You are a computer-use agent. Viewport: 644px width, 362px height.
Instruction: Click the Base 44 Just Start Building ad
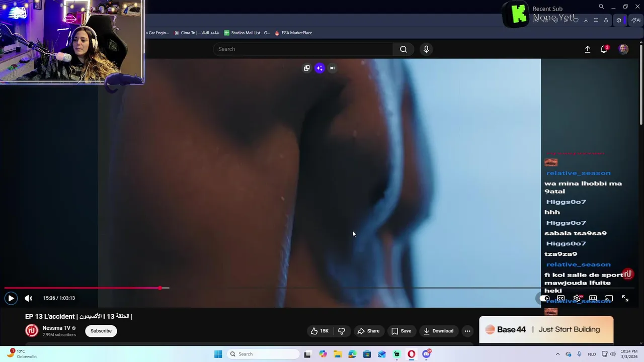click(x=546, y=330)
